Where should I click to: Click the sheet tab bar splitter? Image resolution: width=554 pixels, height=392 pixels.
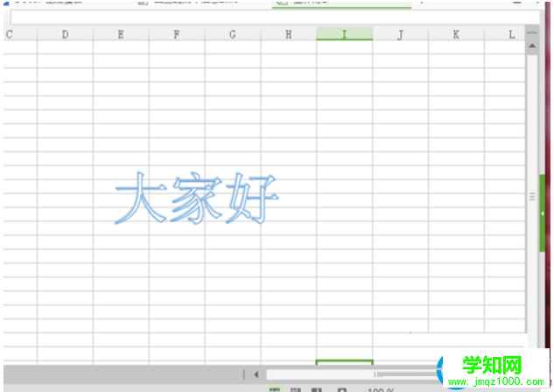click(244, 374)
